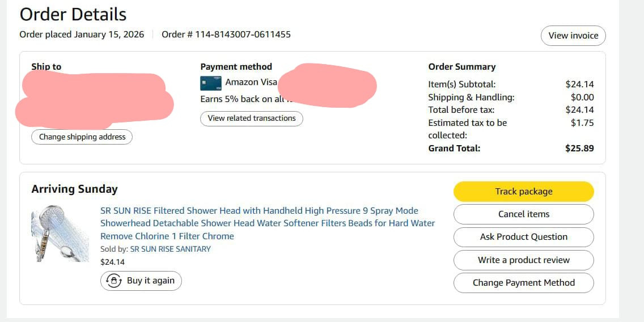Click the Order Details page heading

coord(73,14)
